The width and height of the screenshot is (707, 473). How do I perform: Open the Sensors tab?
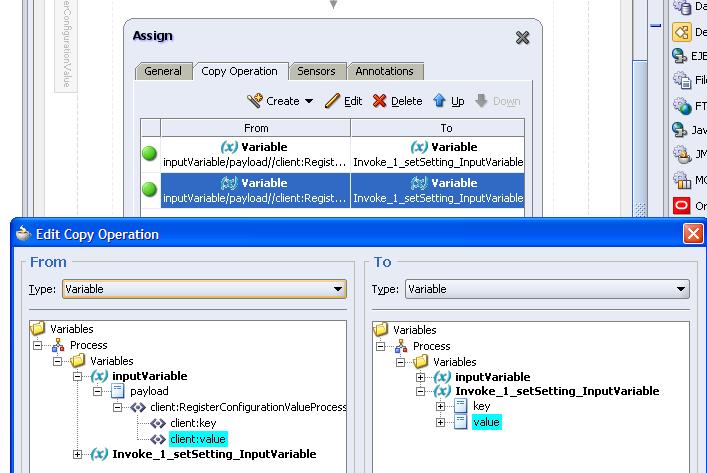pos(316,71)
